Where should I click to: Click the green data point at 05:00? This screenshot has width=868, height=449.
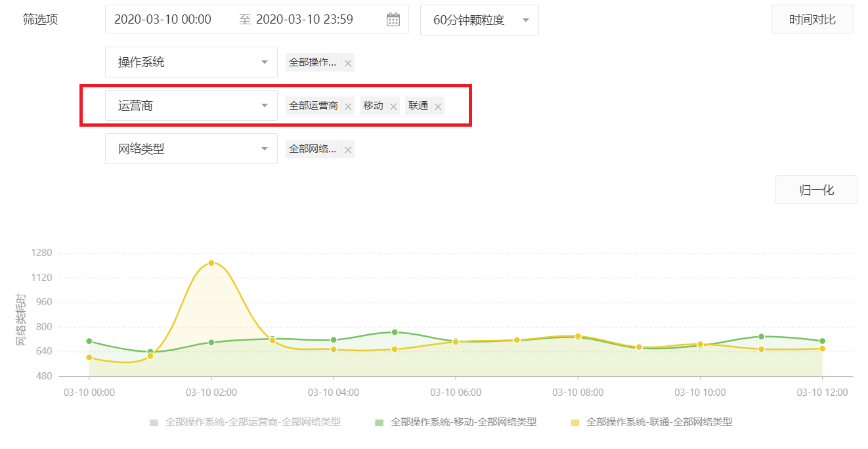point(395,332)
